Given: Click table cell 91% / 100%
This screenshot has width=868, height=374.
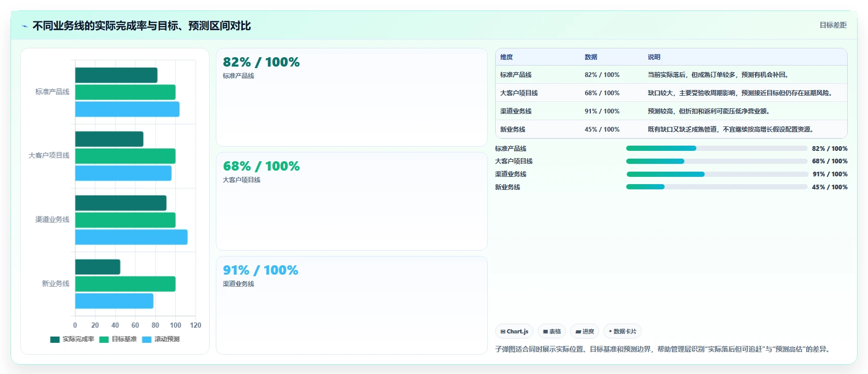Looking at the screenshot, I should tap(602, 111).
